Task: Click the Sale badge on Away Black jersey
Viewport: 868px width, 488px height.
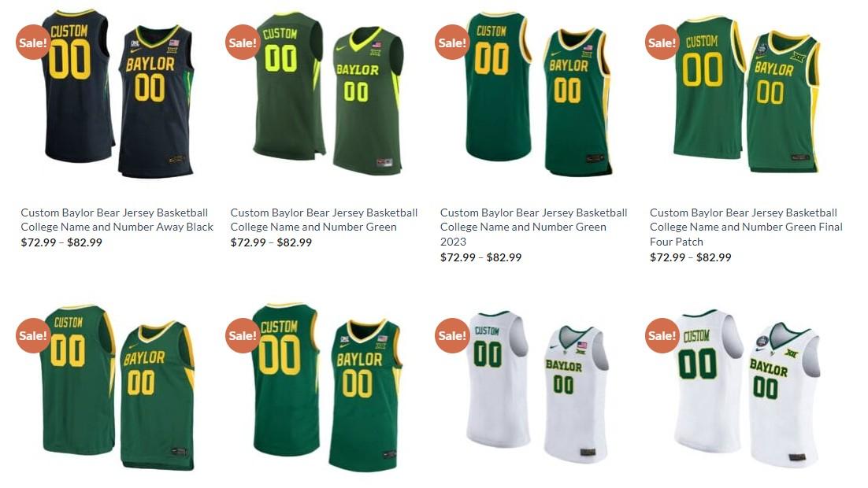Action: click(x=33, y=42)
